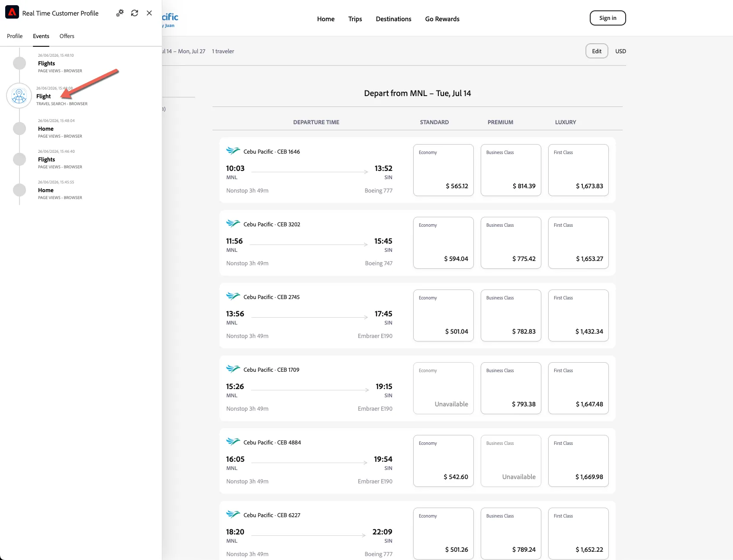
Task: Select the 15:48:10 Flights page view event
Action: click(60, 63)
